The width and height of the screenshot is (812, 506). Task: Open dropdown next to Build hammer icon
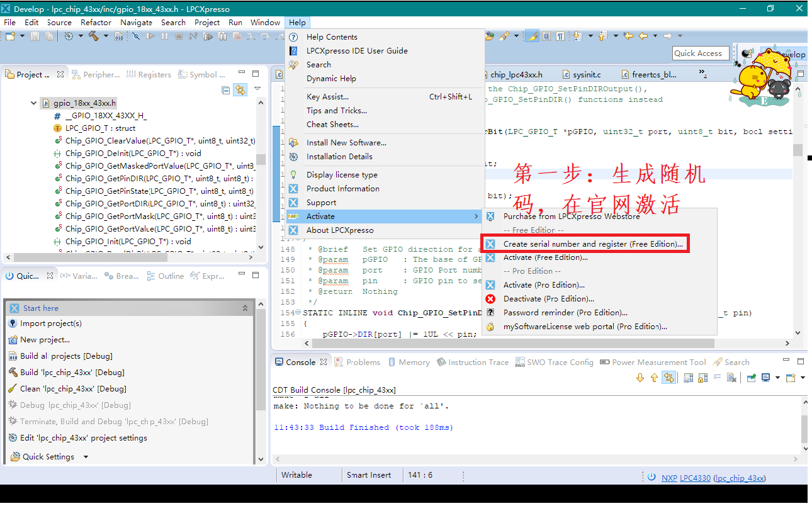105,37
